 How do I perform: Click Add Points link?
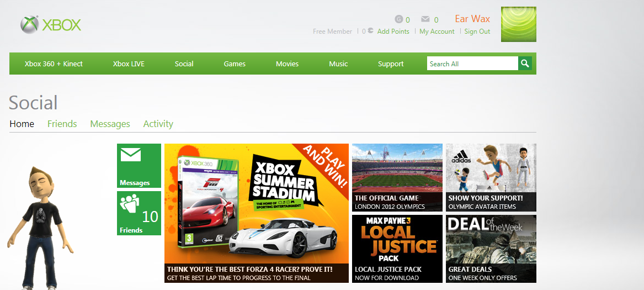393,31
